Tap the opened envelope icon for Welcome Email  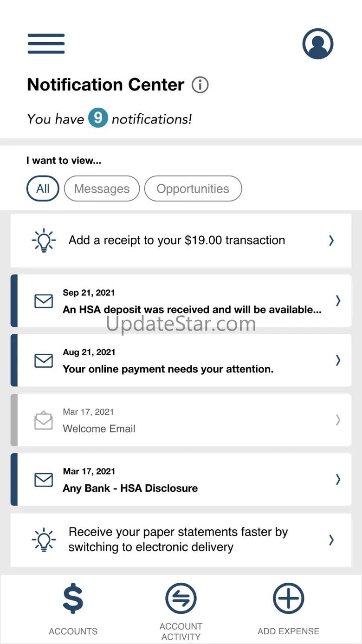click(x=44, y=420)
